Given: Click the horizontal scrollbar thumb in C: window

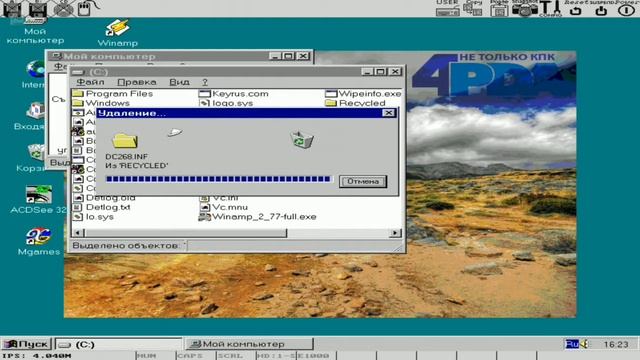Looking at the screenshot, I should pyautogui.click(x=185, y=233).
